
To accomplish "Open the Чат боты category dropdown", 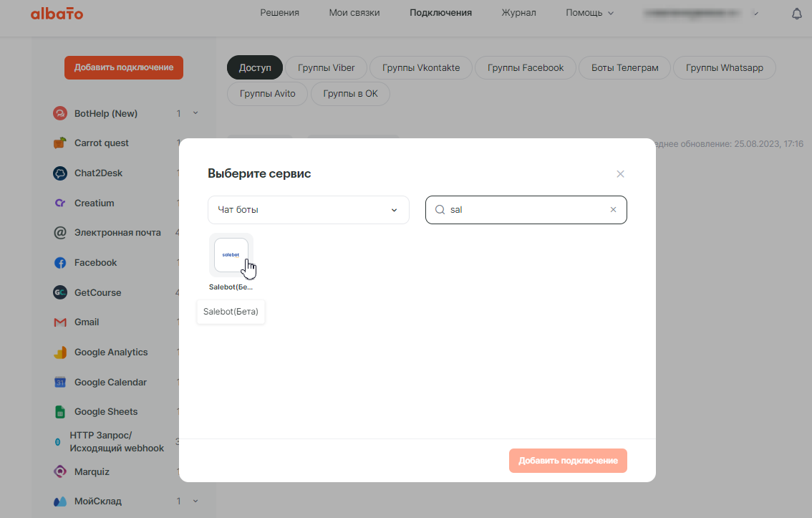I will click(308, 210).
